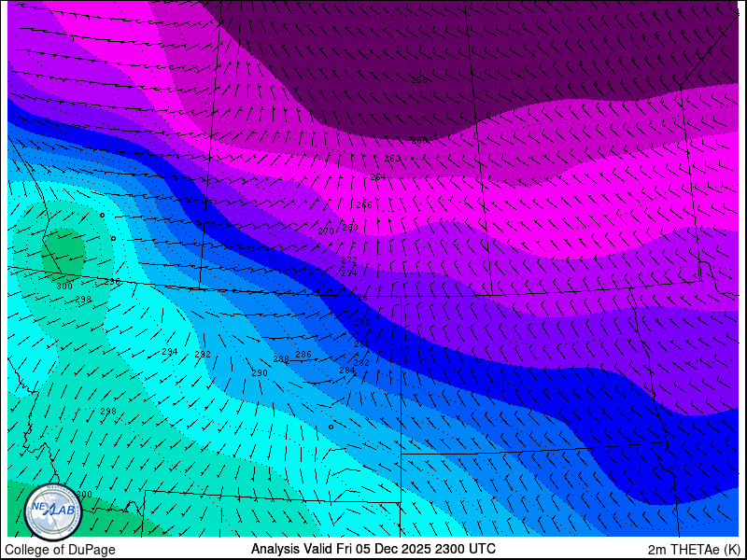Image resolution: width=747 pixels, height=560 pixels.
Task: Click the 280 contour label
Action: [x=362, y=344]
